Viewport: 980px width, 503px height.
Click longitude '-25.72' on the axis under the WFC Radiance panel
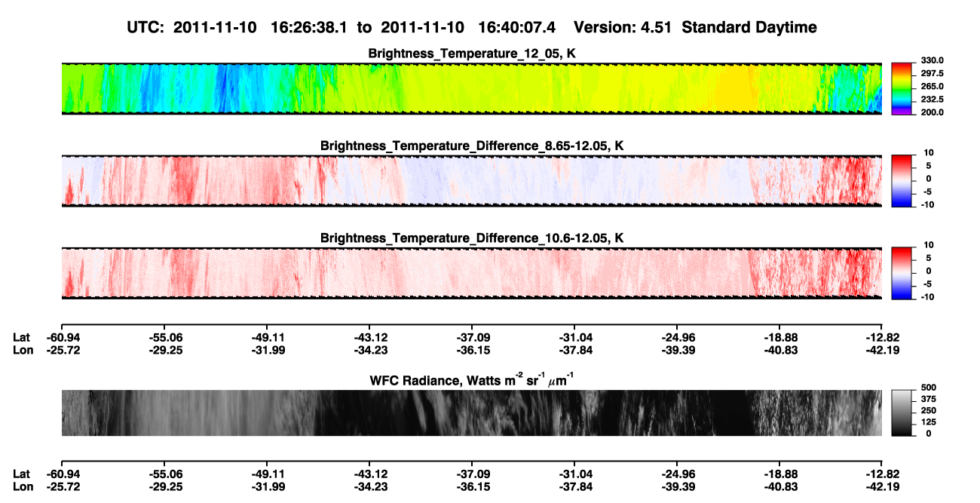(x=62, y=486)
